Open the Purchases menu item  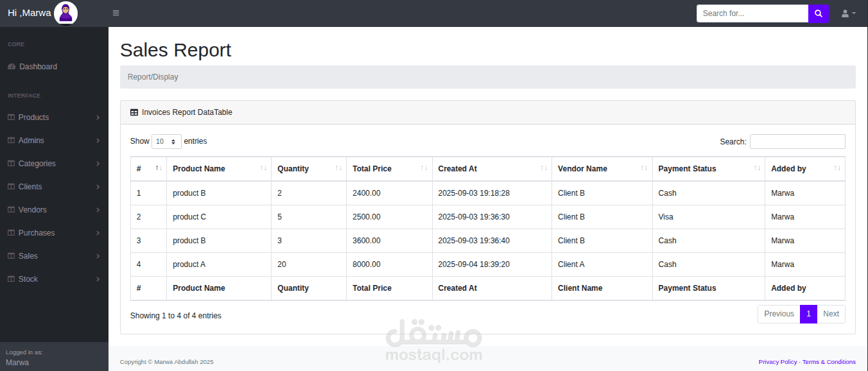coord(54,233)
